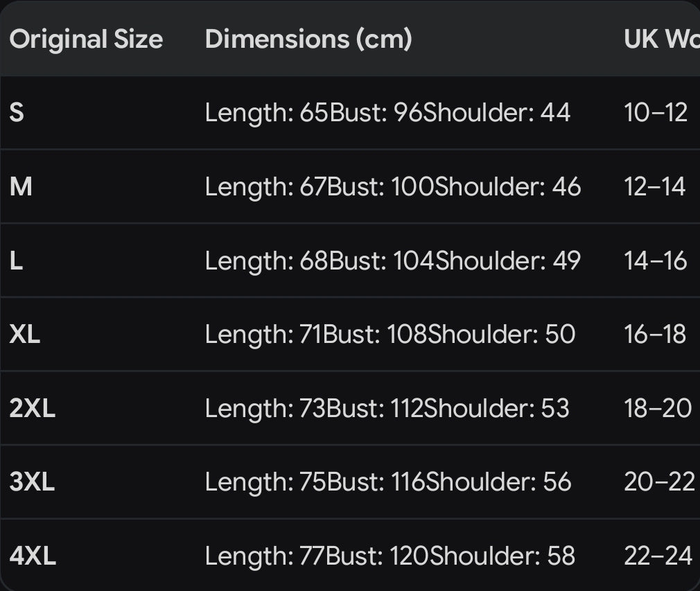This screenshot has height=591, width=700.
Task: Click the Dimensions (cm) column header
Action: (x=308, y=39)
